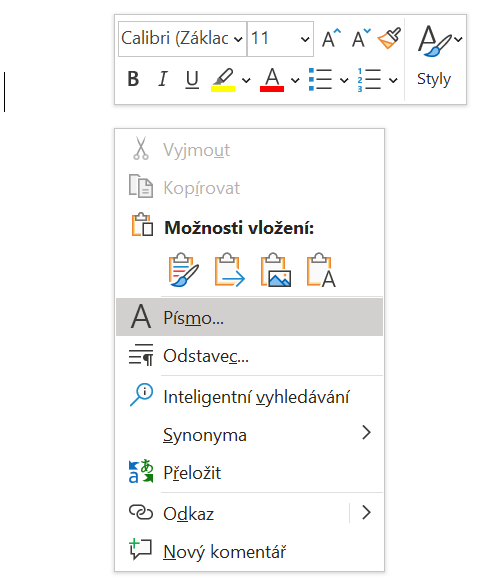This screenshot has width=484, height=588.
Task: Open the Synonyma submenu
Action: tap(249, 435)
